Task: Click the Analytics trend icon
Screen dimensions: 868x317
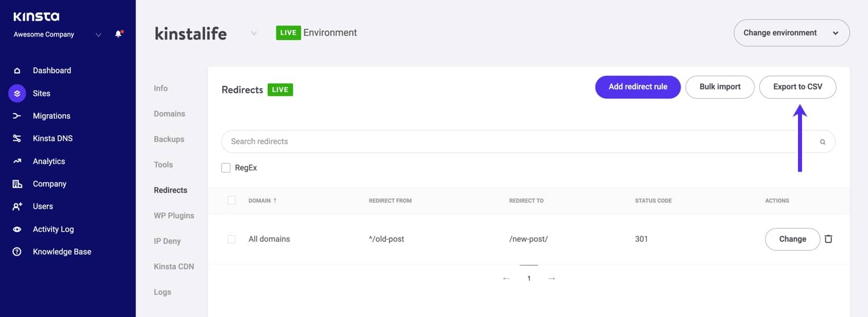Action: (17, 161)
